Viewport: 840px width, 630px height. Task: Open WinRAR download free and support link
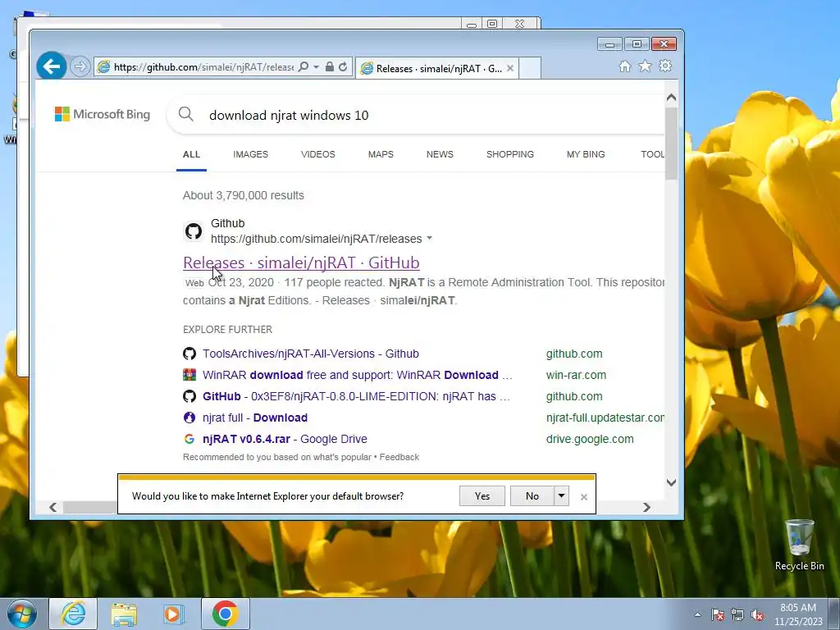358,375
